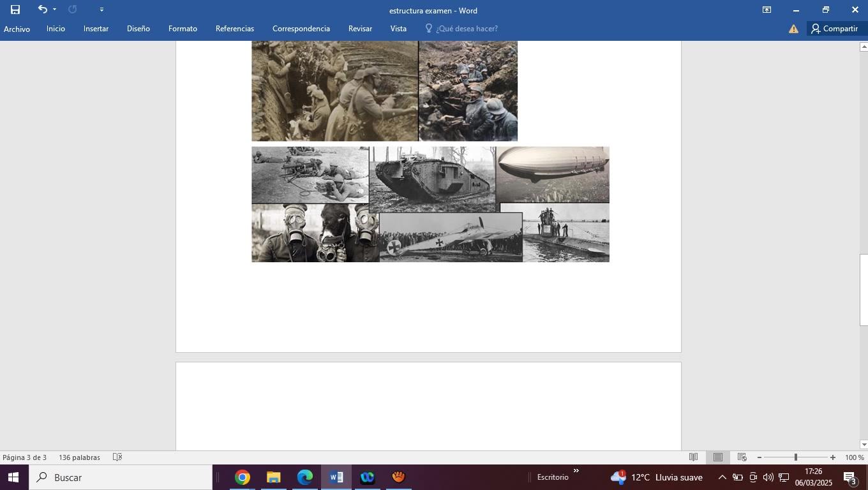Show hidden system tray icons
Image resolution: width=868 pixels, height=490 pixels.
(722, 477)
